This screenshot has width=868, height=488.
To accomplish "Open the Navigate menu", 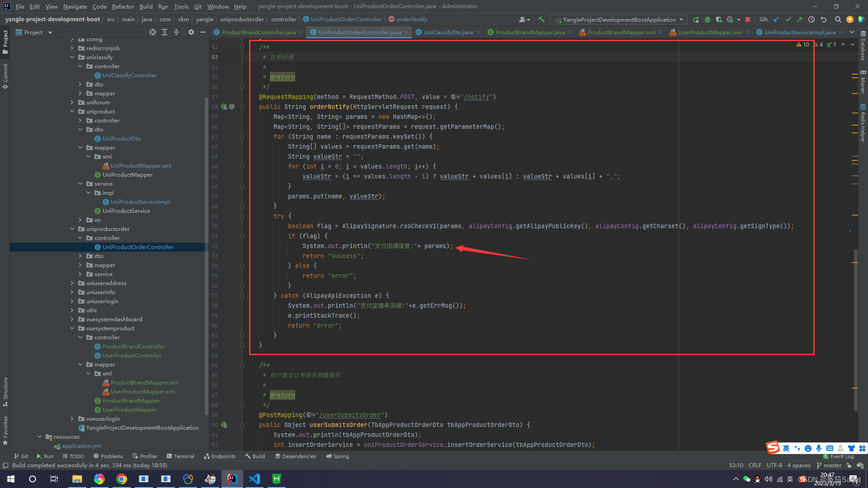I will (x=75, y=6).
